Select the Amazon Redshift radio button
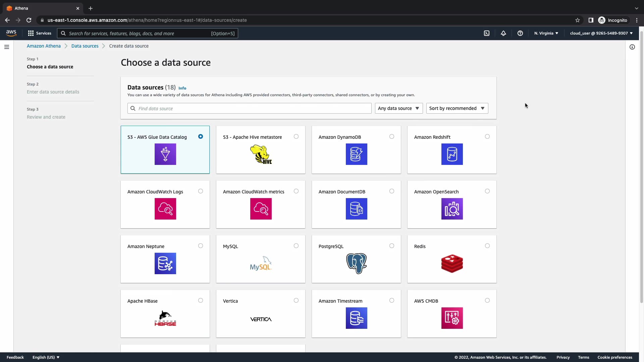The image size is (644, 362). coord(487,136)
